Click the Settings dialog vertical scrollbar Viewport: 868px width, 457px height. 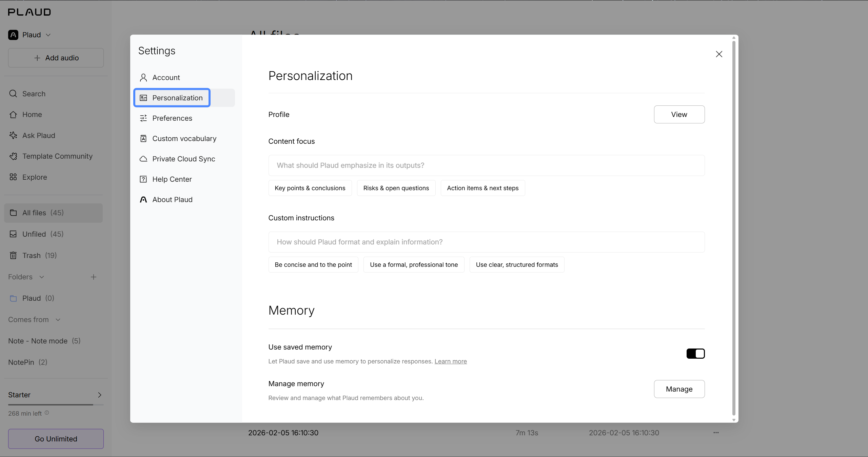coord(734,228)
